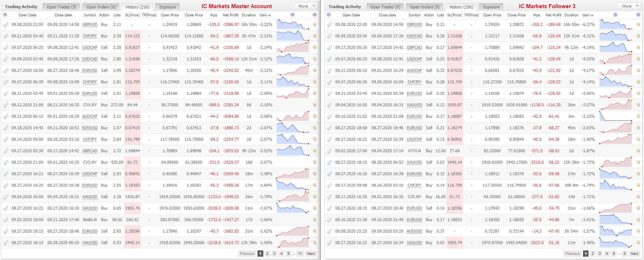Open comment bubble on Master Account AUDCHF row
This screenshot has width=644, height=260.
click(x=314, y=117)
